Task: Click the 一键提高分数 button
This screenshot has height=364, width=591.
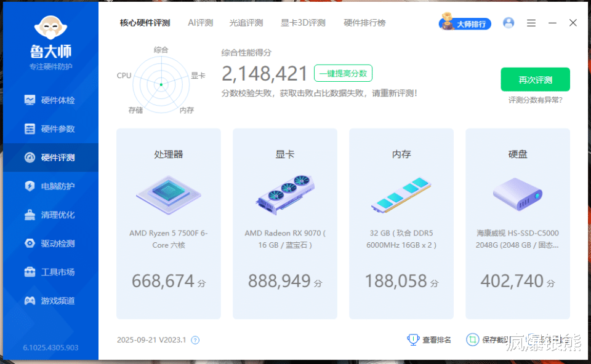Action: [343, 73]
